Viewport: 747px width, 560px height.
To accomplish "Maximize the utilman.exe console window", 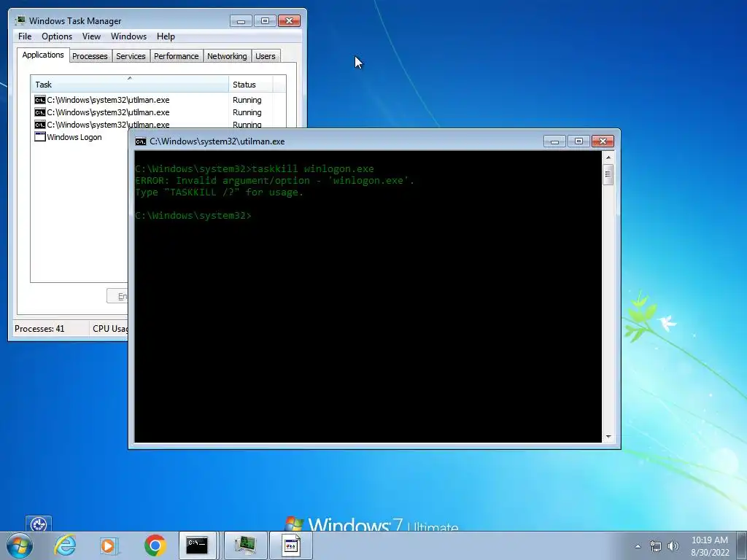I will [x=578, y=141].
